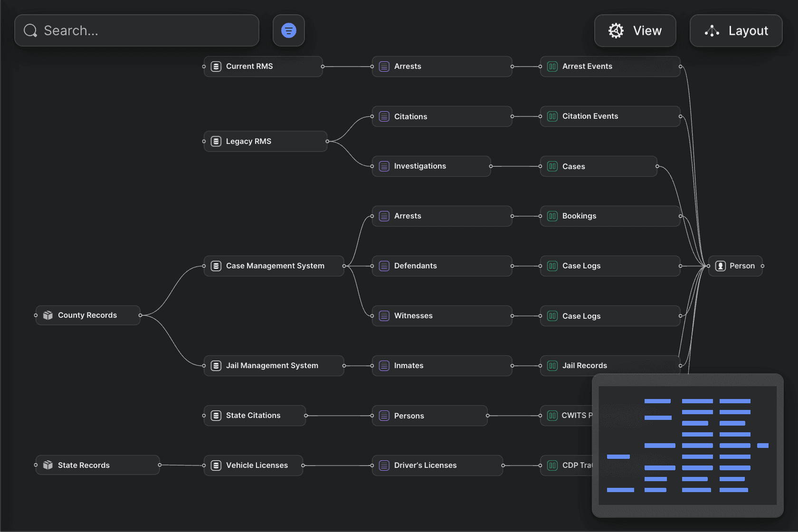This screenshot has width=798, height=532.
Task: Click the County Records package icon
Action: [x=48, y=315]
